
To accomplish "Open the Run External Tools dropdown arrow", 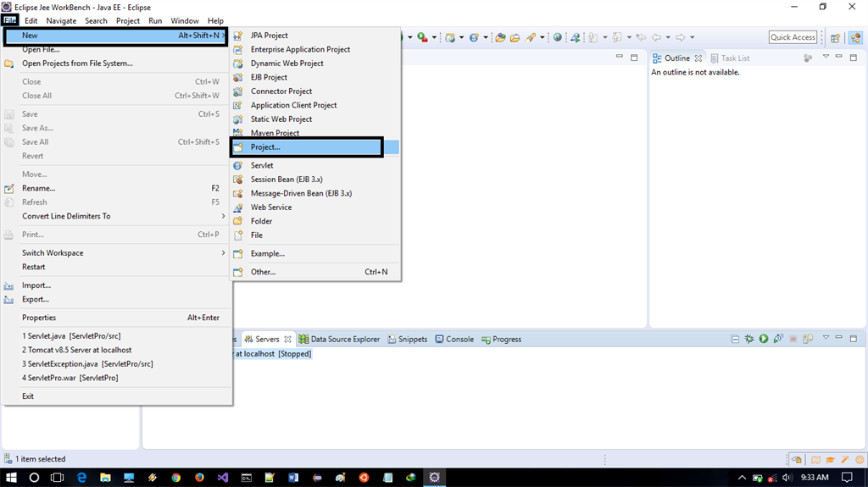I will click(434, 37).
